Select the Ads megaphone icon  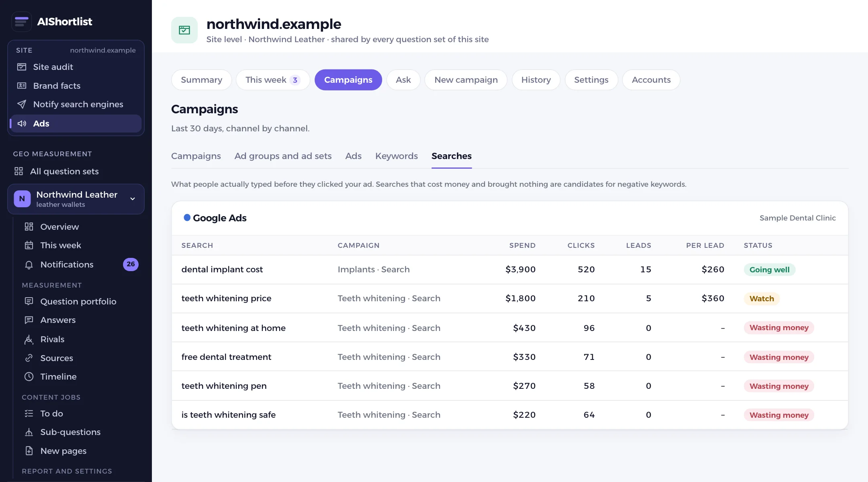coord(22,124)
